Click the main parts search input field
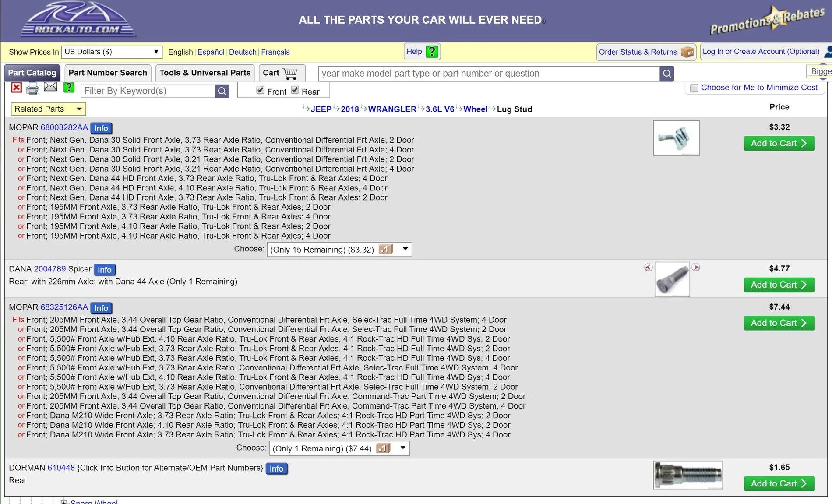 click(x=489, y=74)
